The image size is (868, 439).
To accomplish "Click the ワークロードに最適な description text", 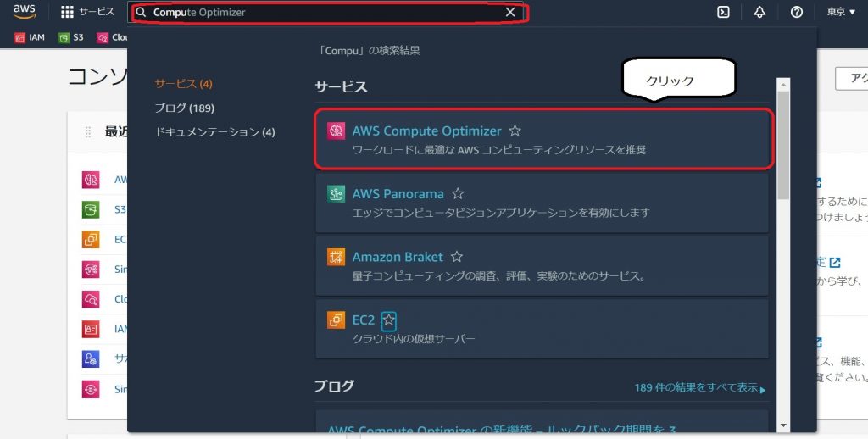I will click(x=498, y=150).
